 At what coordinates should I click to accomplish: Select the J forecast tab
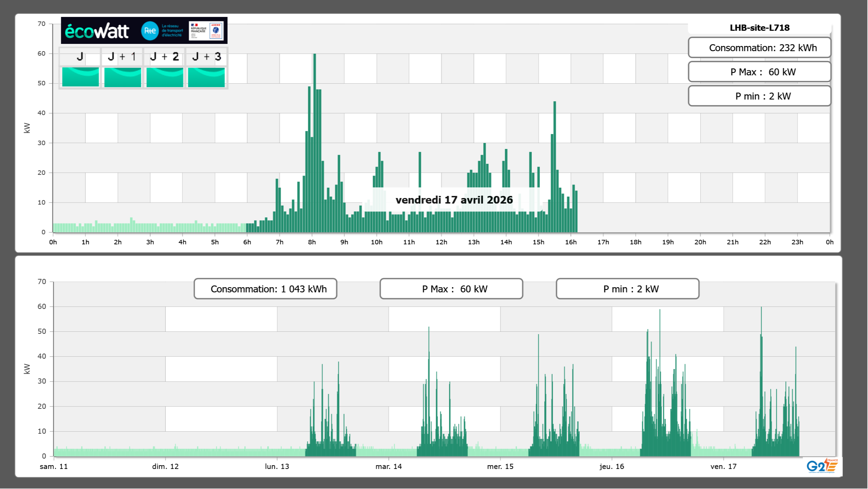(80, 57)
